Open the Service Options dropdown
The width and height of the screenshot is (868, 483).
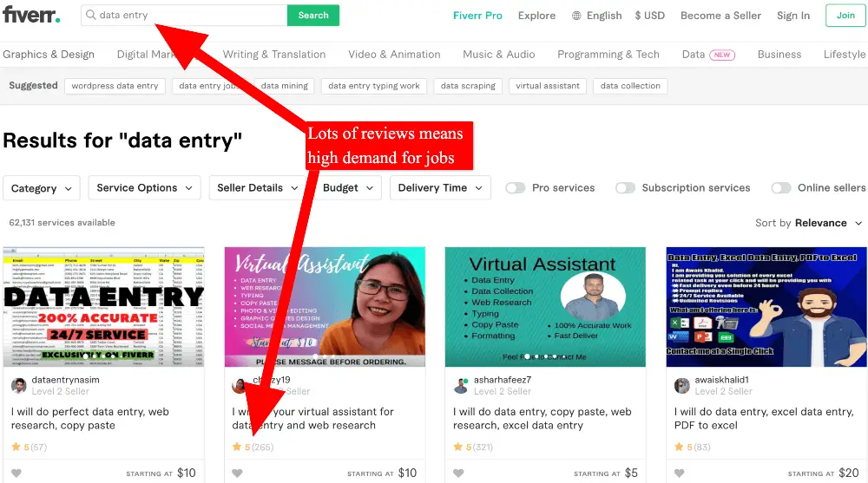[x=144, y=188]
